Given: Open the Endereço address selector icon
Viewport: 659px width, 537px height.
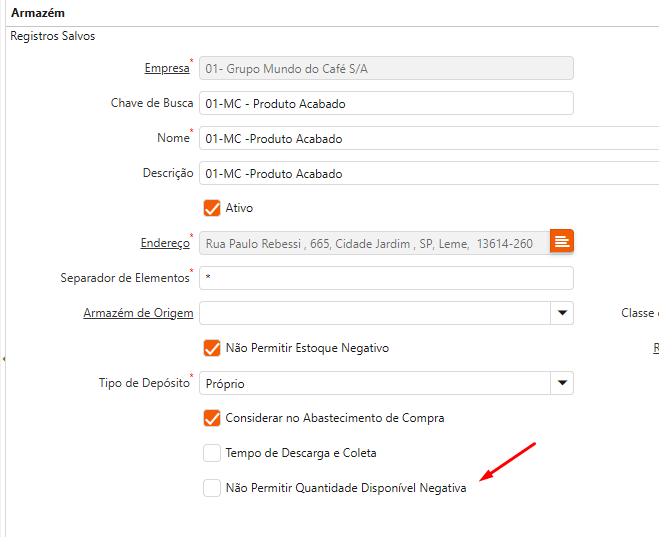Looking at the screenshot, I should pos(562,241).
